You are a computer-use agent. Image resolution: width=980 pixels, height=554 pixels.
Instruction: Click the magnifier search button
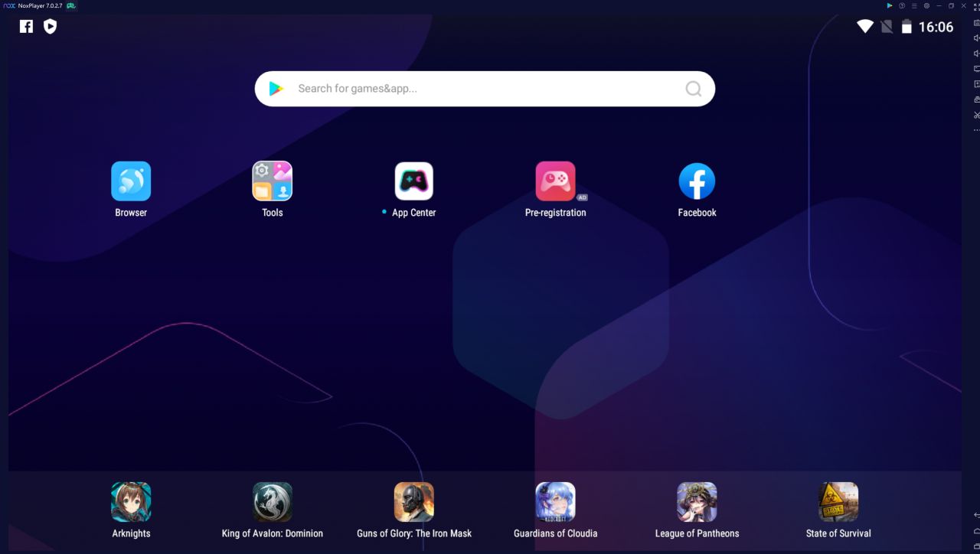[x=693, y=89]
